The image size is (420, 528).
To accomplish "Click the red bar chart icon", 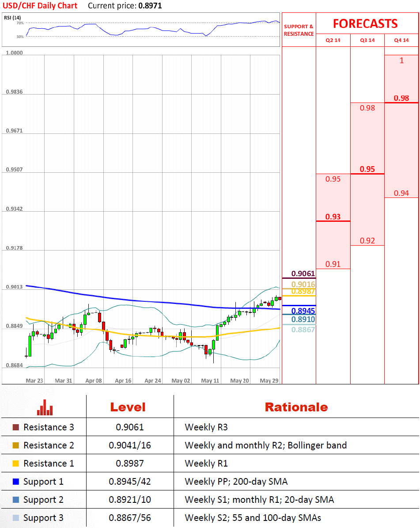I will pos(45,407).
